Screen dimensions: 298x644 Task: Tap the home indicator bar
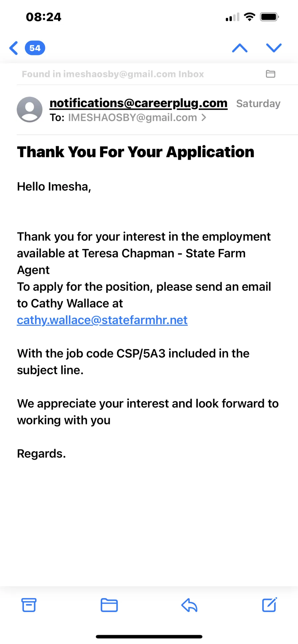[149, 636]
